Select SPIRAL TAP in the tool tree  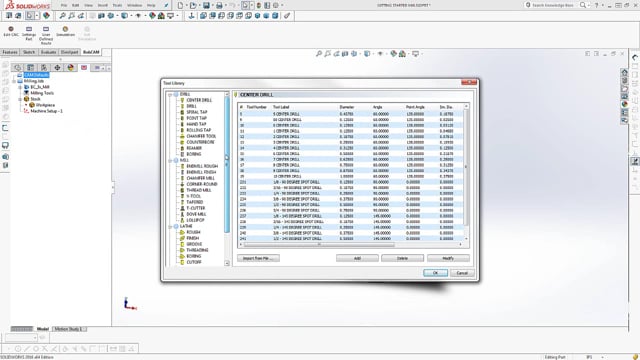tap(197, 112)
